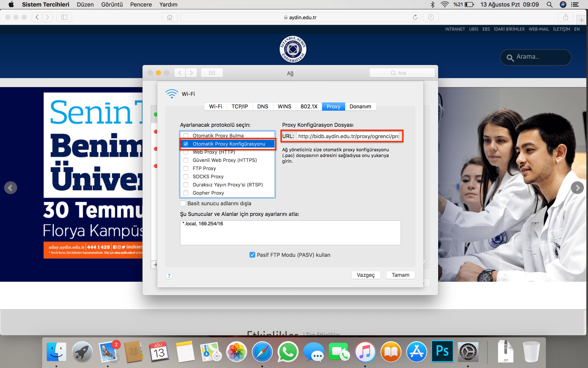Open iTunes music icon in Dock
Viewport: 588px width, 368px height.
coord(365,352)
